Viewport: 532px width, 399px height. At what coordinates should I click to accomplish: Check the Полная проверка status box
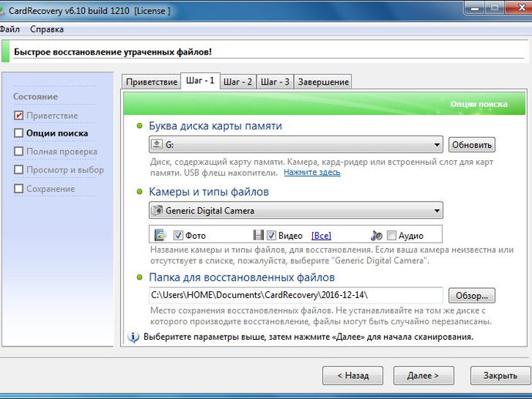(x=19, y=151)
